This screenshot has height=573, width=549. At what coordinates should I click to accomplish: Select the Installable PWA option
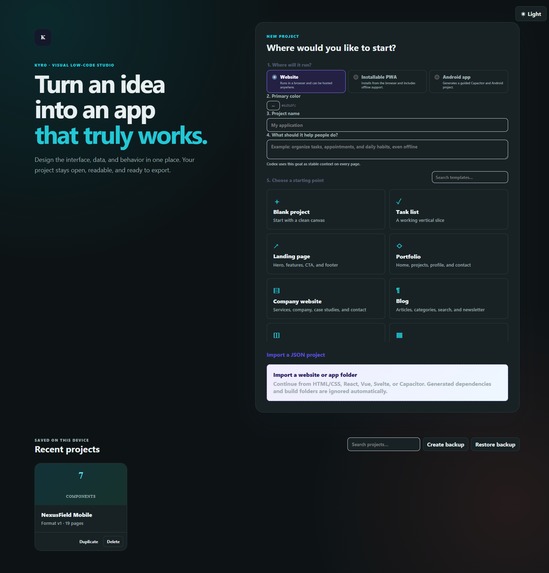tap(387, 81)
